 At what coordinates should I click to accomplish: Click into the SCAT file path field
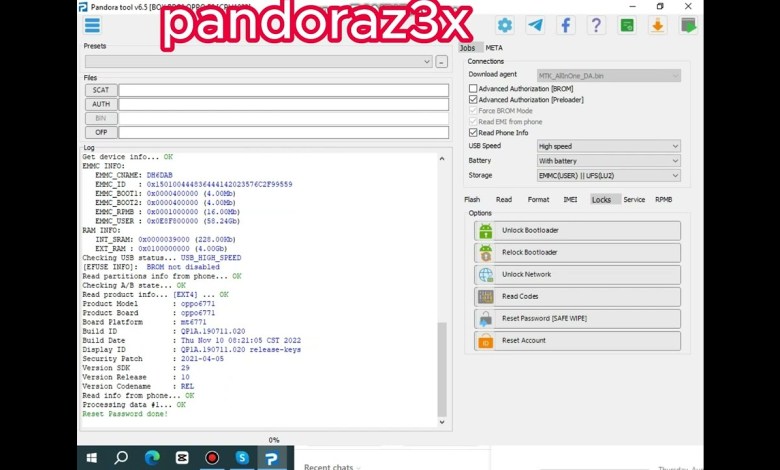point(284,90)
